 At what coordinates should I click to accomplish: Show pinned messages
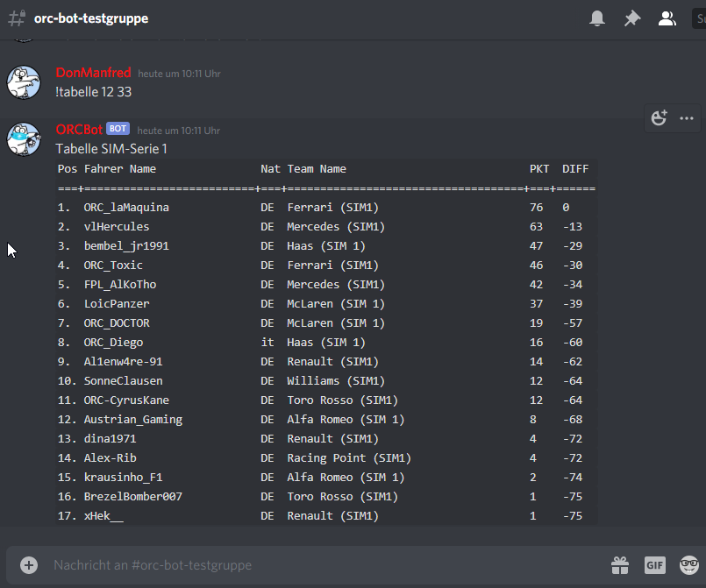point(632,18)
